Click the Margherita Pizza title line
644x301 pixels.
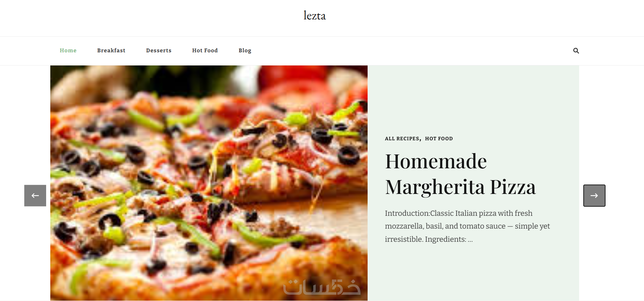[x=461, y=187]
